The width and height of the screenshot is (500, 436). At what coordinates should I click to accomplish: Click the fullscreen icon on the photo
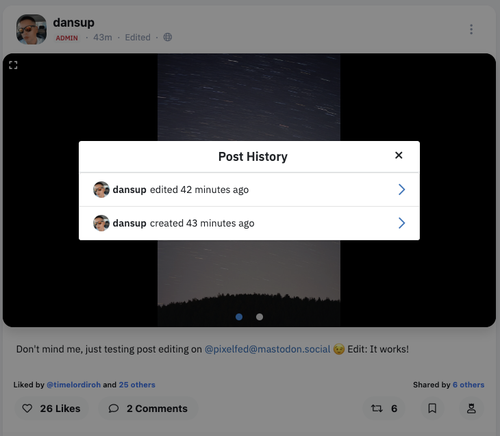13,65
